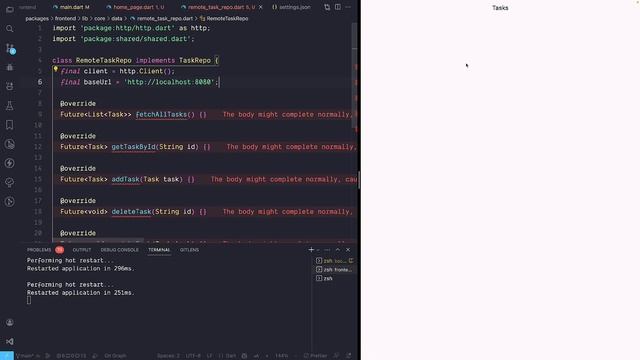Close the remote_task_repo.dart tab
This screenshot has width=640, height=360.
[260, 7]
